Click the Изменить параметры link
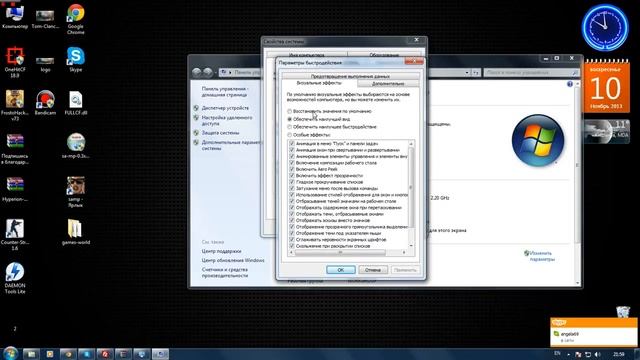Viewport: 640px width, 360px height. (x=542, y=256)
